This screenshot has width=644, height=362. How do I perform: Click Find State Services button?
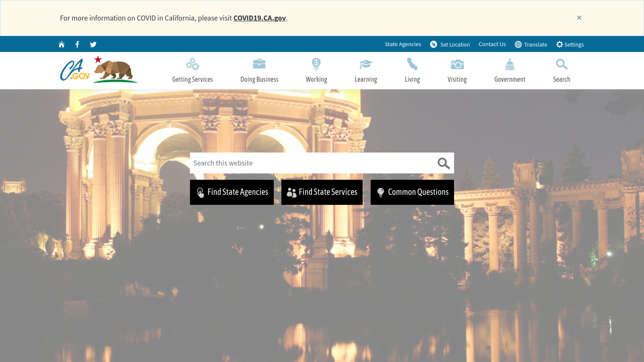tap(322, 192)
